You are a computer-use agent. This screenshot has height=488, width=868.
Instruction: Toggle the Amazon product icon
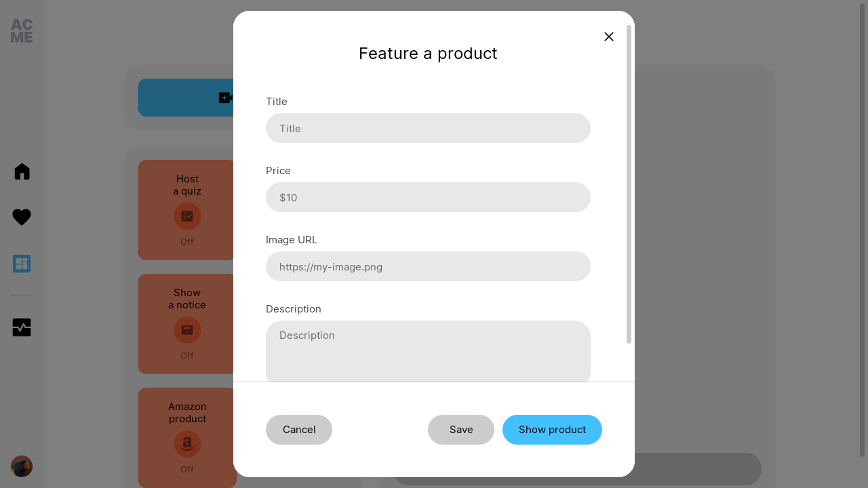[187, 444]
